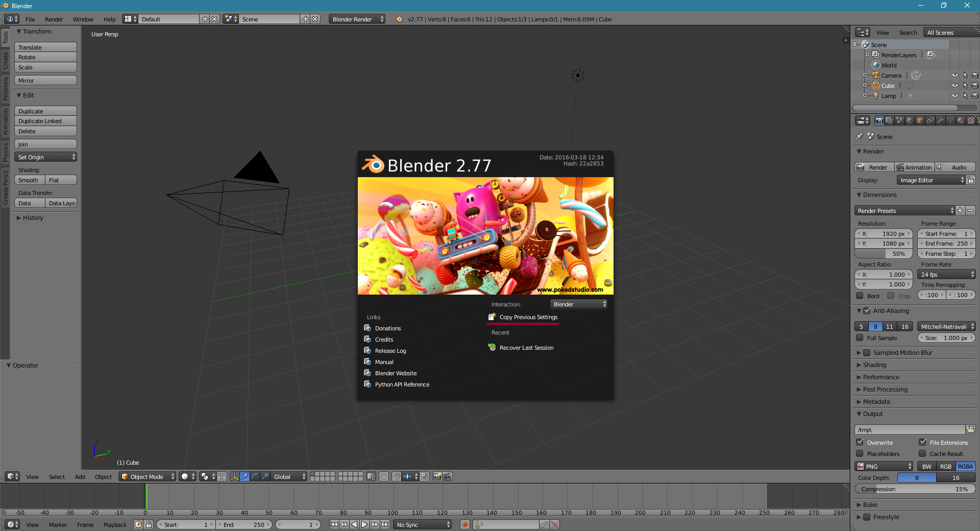Select the RGBA color mode button
Image resolution: width=980 pixels, height=531 pixels.
coord(965,466)
